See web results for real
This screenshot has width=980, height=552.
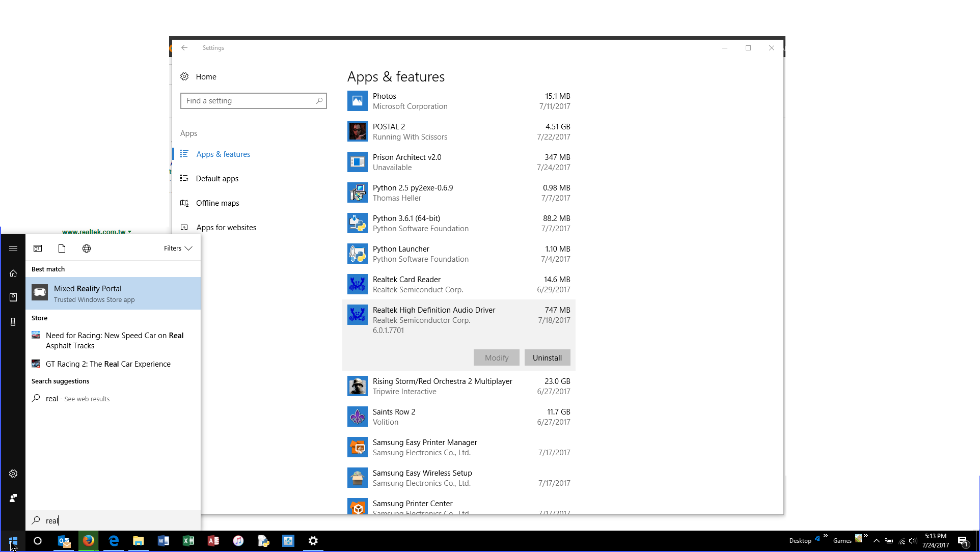113,398
